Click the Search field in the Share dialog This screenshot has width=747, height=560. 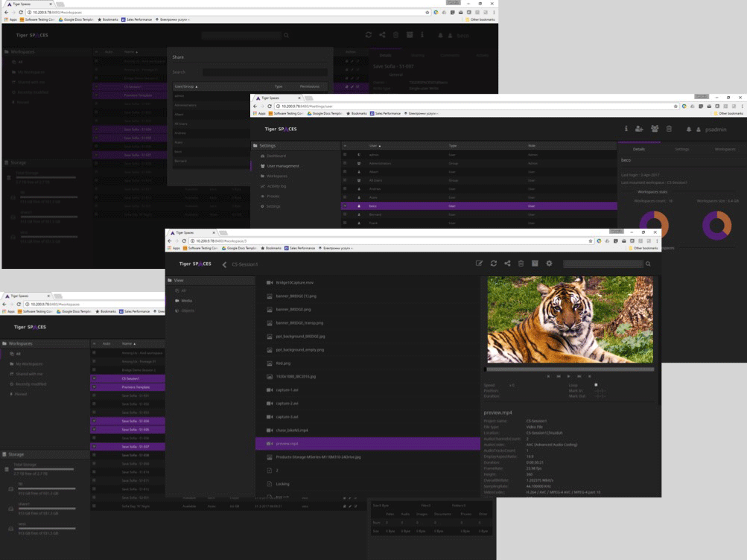tap(265, 72)
